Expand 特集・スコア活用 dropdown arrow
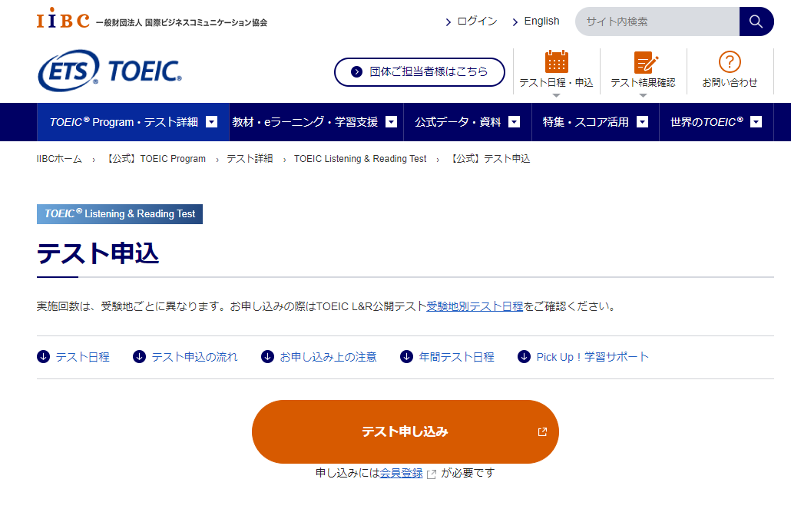791x532 pixels. (x=642, y=121)
